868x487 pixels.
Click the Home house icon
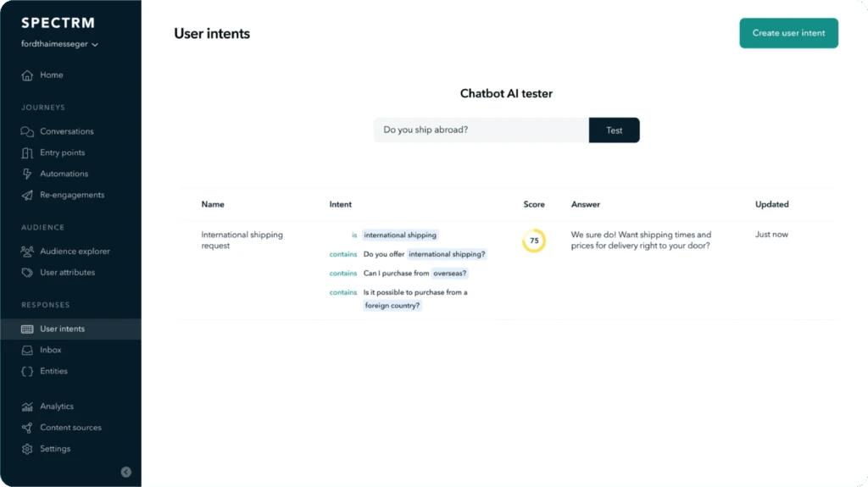[x=27, y=75]
